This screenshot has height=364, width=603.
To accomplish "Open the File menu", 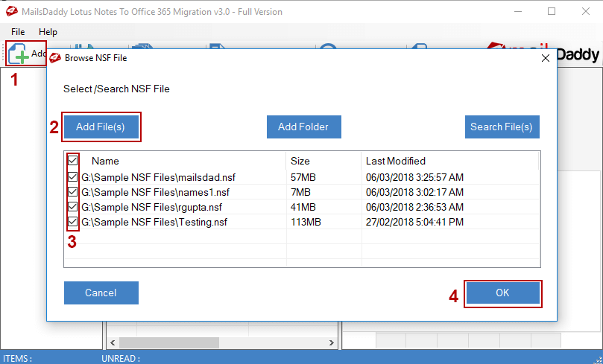I will click(x=18, y=32).
